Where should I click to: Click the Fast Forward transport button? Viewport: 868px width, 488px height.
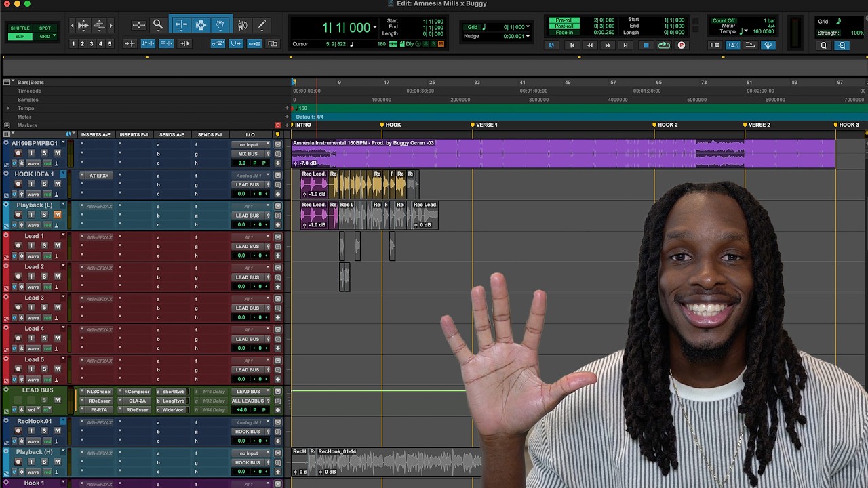point(608,45)
